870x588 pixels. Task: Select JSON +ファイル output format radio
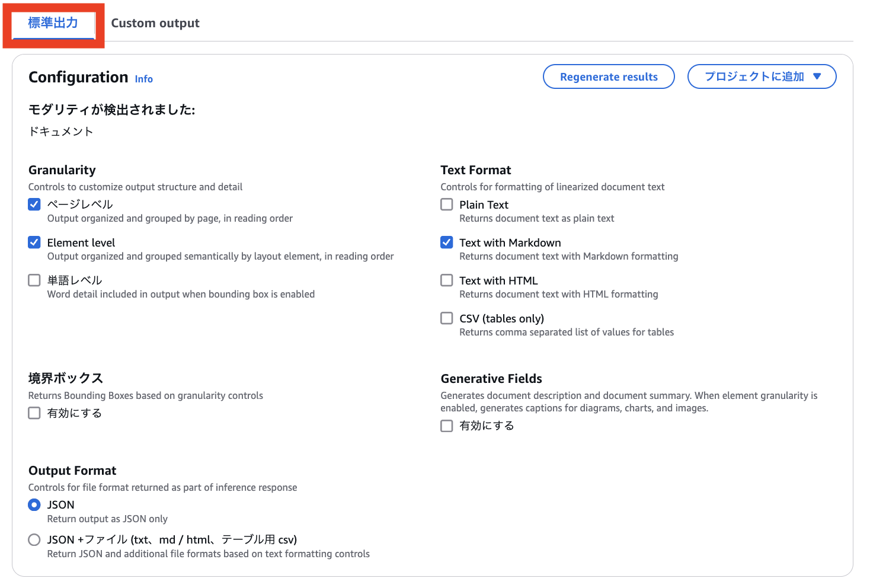coord(34,540)
